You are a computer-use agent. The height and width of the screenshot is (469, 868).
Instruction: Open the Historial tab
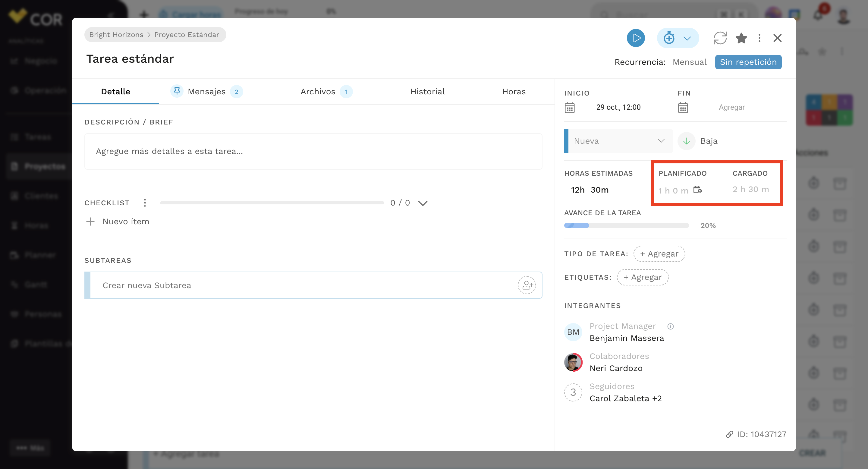427,92
